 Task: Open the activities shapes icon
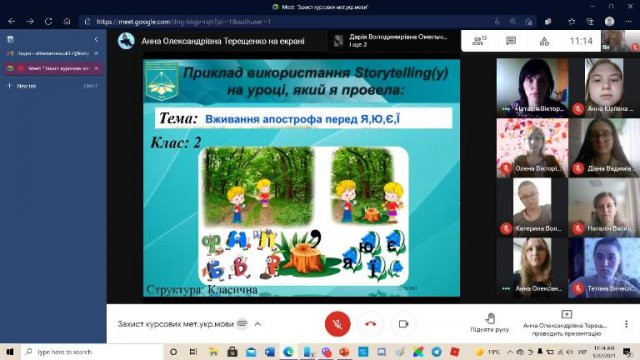[544, 41]
